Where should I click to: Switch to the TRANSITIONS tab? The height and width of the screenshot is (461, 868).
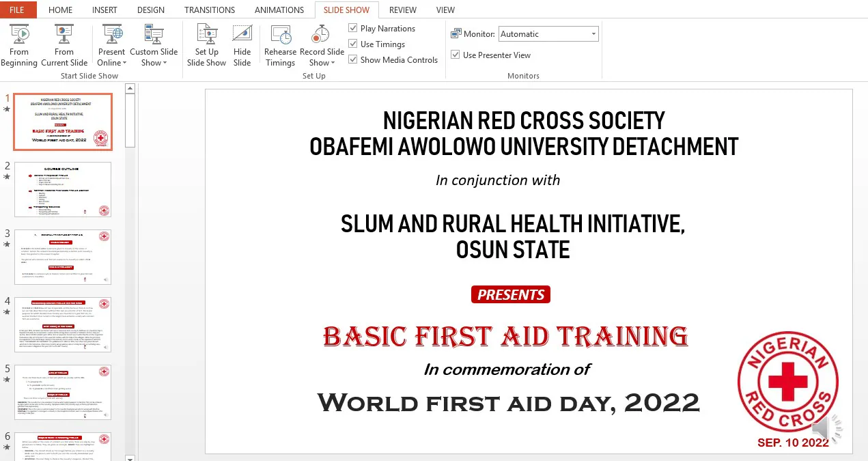[x=210, y=10]
